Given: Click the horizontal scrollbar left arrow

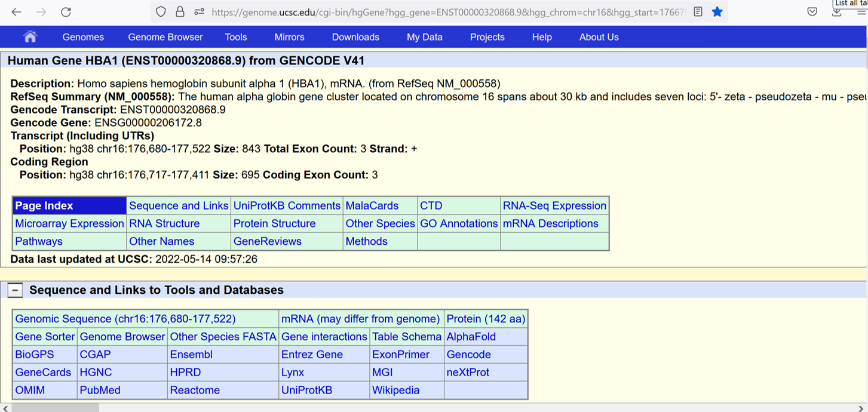Looking at the screenshot, I should (x=5, y=408).
